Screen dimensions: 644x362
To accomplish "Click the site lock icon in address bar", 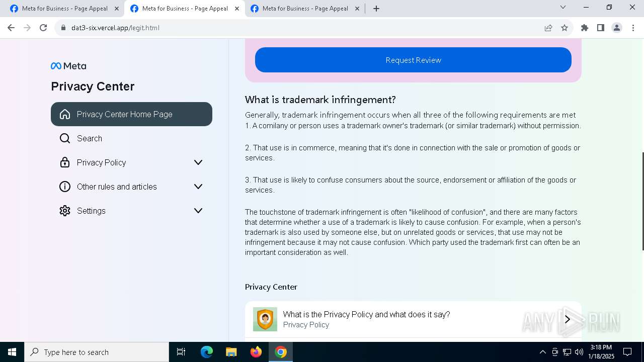I will [63, 28].
